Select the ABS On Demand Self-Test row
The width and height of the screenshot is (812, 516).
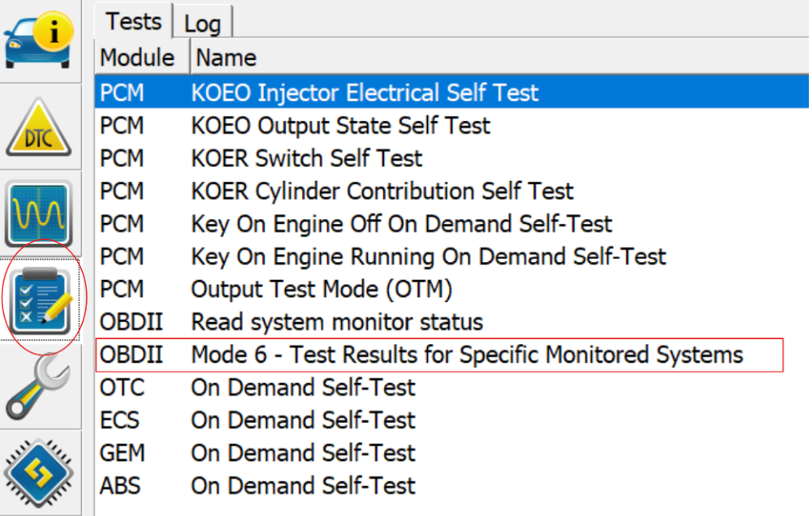click(x=451, y=485)
